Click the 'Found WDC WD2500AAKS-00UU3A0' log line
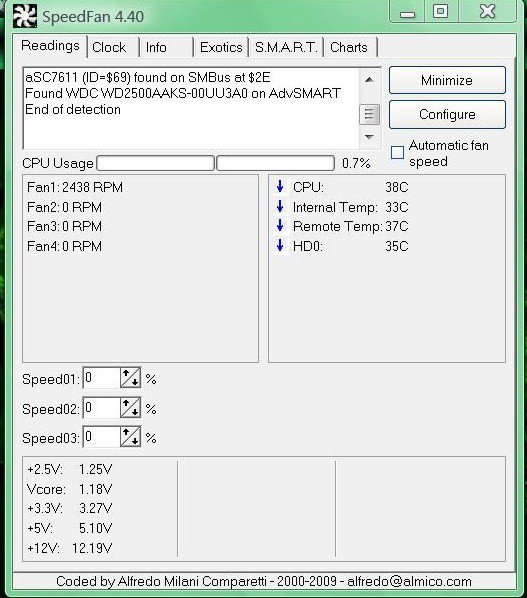The width and height of the screenshot is (527, 598). (183, 93)
